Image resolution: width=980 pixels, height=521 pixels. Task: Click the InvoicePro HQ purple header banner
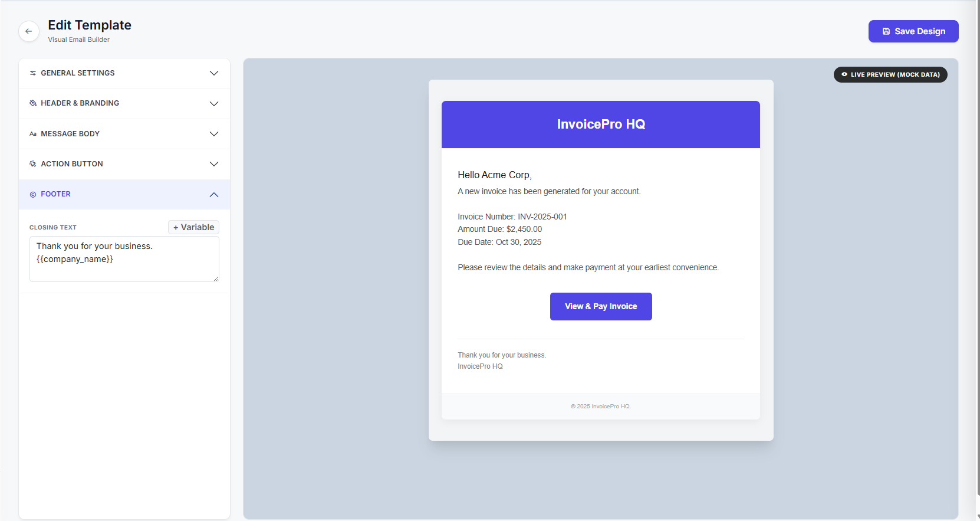click(x=600, y=124)
